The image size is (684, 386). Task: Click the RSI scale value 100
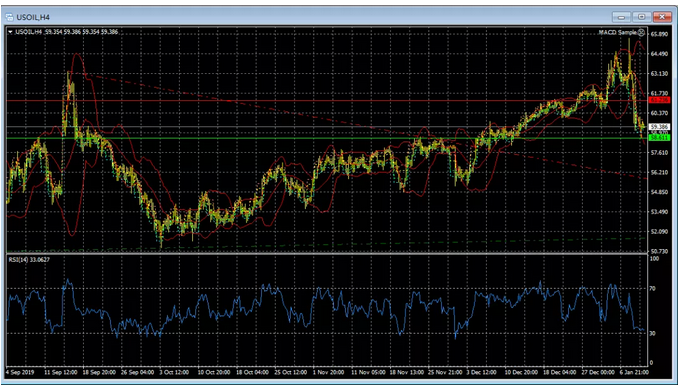[x=654, y=259]
